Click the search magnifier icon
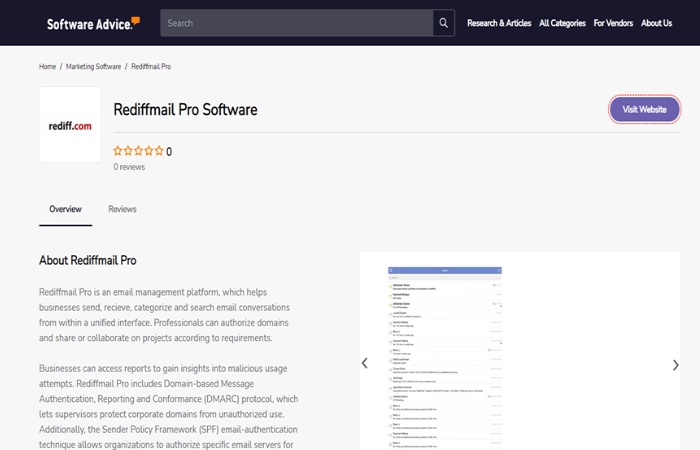This screenshot has width=700, height=450. [443, 23]
